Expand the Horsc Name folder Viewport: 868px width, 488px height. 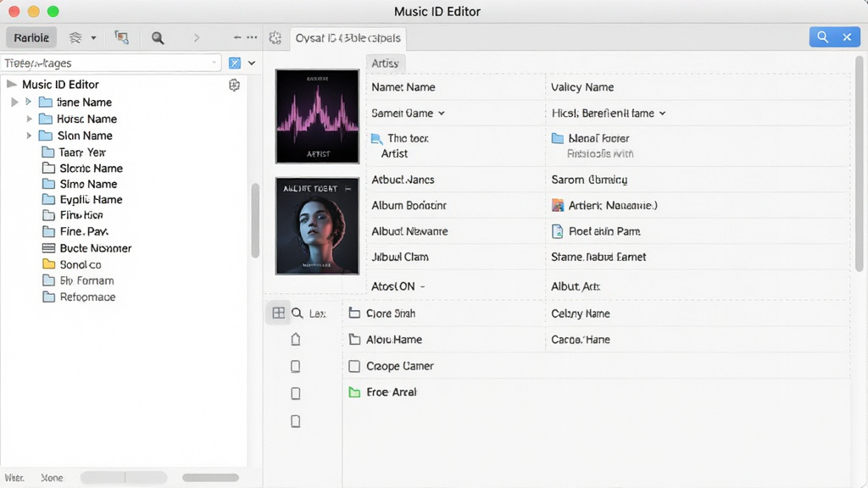pos(29,119)
